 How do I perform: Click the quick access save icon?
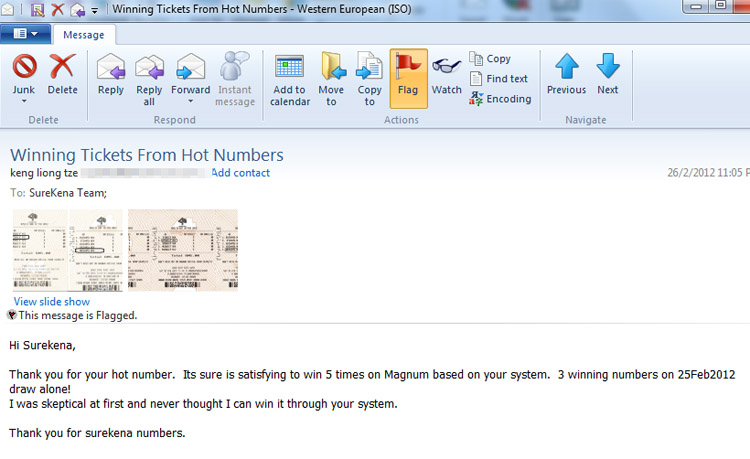[x=38, y=10]
